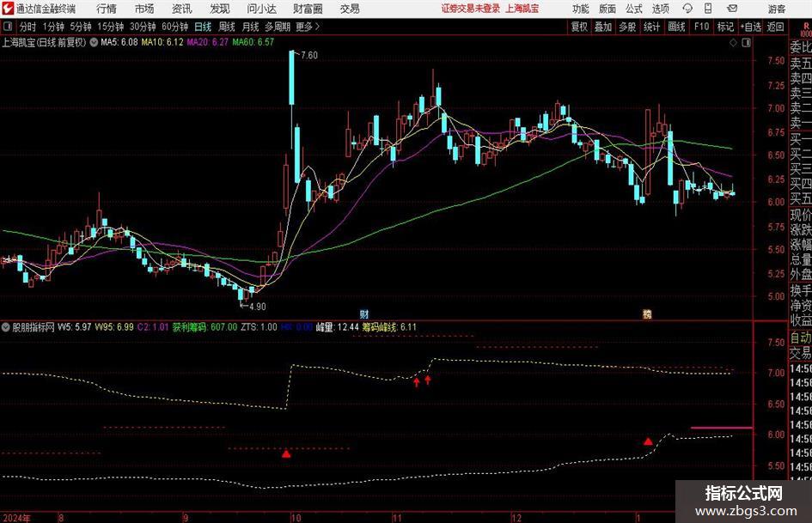The width and height of the screenshot is (812, 523).
Task: Click the red triangle signal near October
Action: click(x=286, y=453)
